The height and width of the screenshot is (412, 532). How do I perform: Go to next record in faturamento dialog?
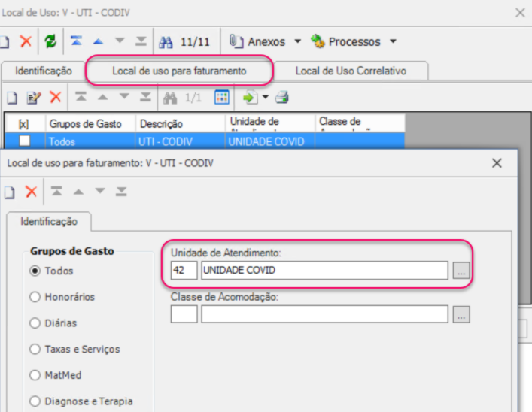tap(100, 191)
